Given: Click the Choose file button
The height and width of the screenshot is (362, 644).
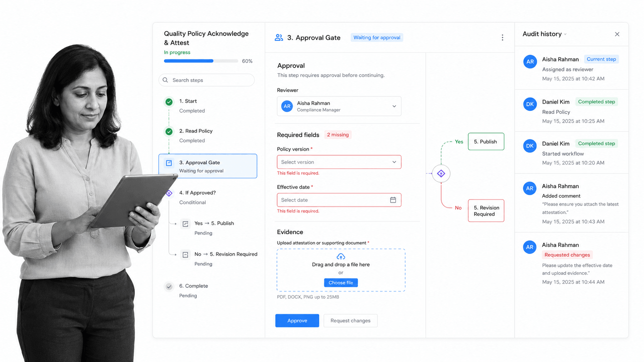Looking at the screenshot, I should click(341, 283).
